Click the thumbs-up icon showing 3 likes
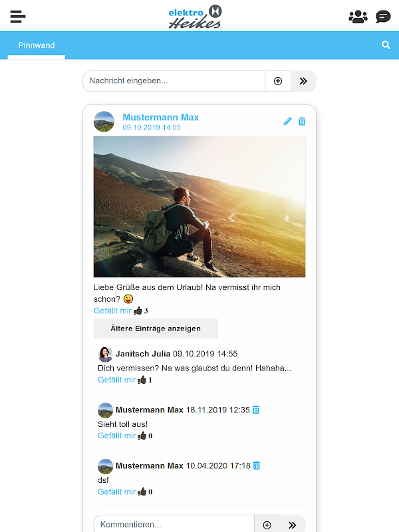 pyautogui.click(x=138, y=311)
